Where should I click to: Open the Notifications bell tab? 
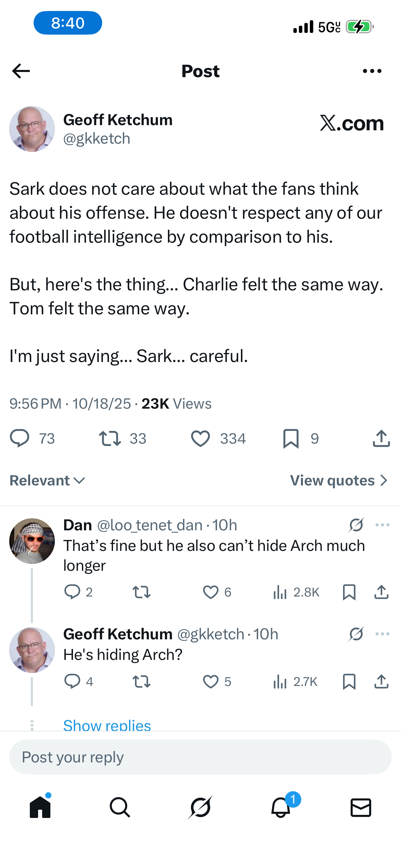click(281, 807)
